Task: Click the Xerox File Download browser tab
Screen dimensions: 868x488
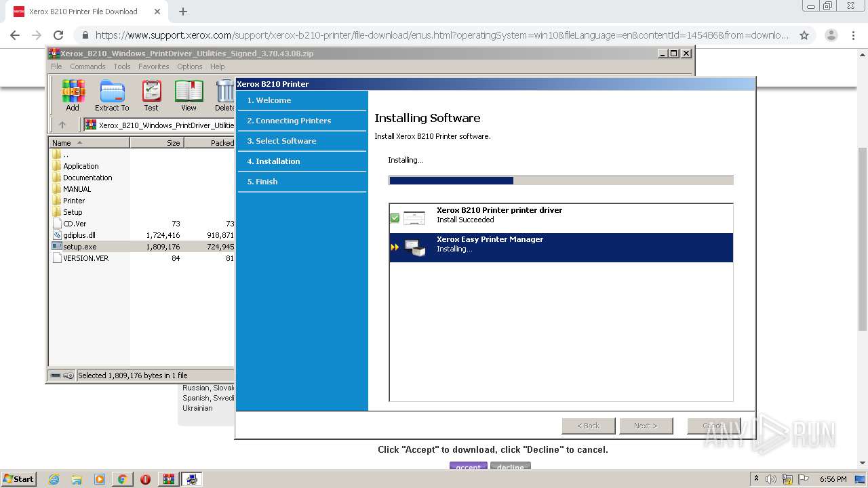Action: [x=84, y=12]
